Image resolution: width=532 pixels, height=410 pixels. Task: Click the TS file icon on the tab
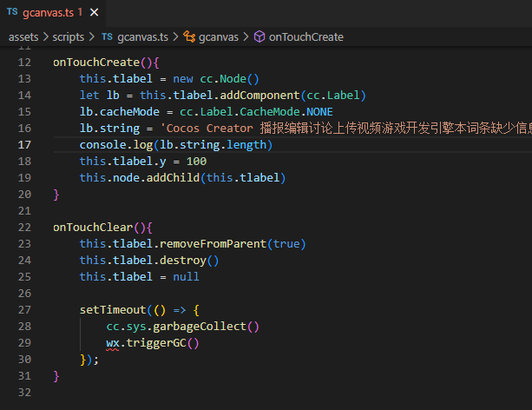point(12,12)
